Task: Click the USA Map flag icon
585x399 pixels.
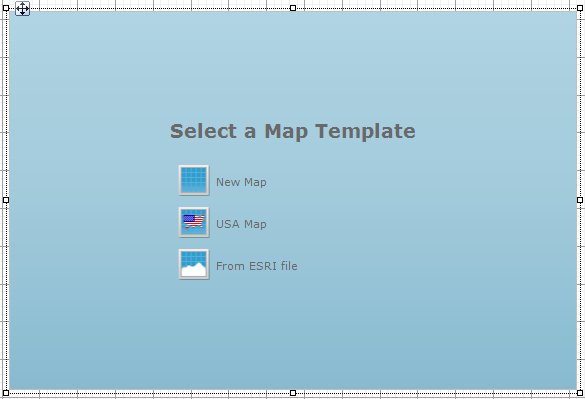Action: click(x=194, y=222)
